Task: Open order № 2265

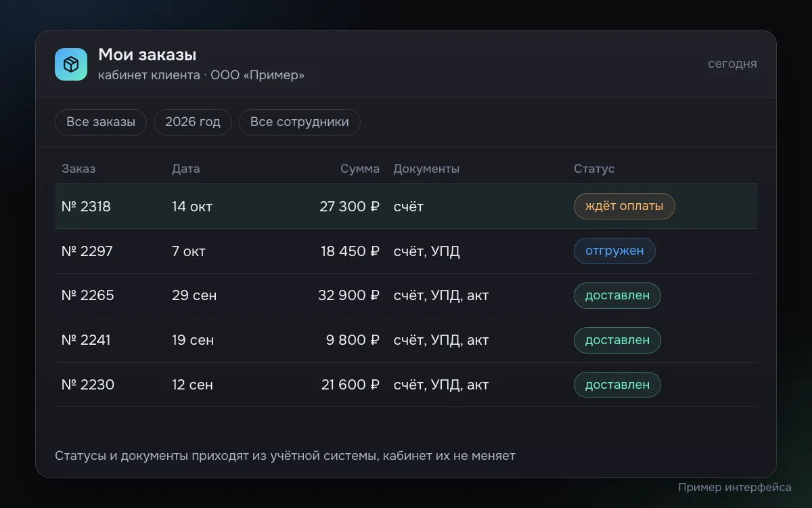Action: point(406,295)
